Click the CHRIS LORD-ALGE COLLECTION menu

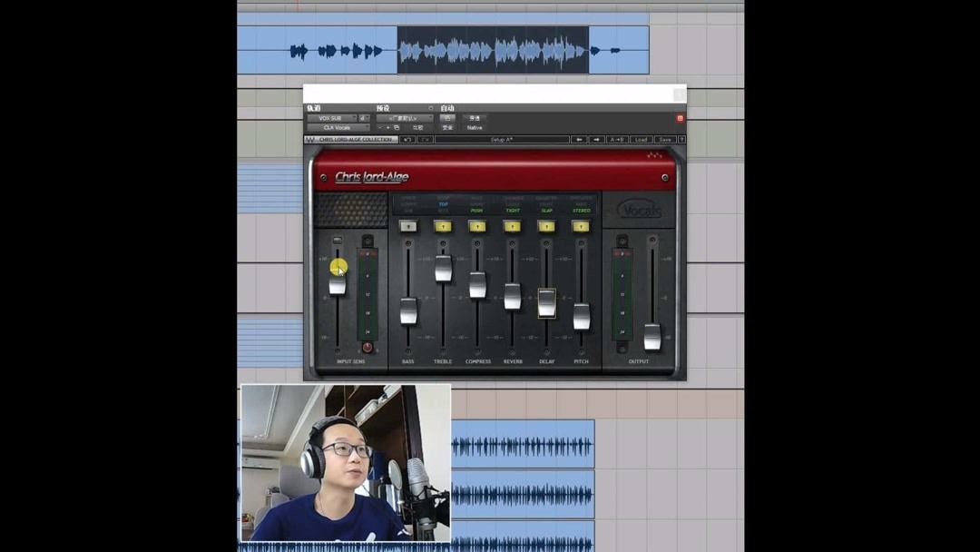pos(356,138)
